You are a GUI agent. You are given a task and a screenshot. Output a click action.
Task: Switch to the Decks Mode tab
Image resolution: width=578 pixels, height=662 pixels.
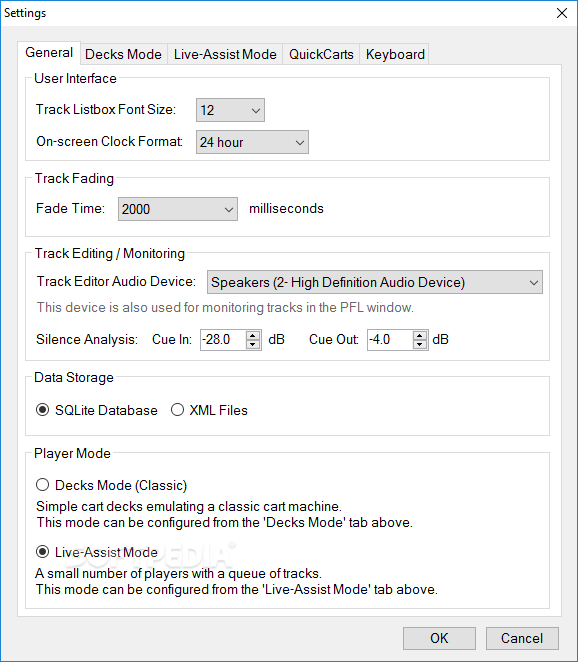123,54
